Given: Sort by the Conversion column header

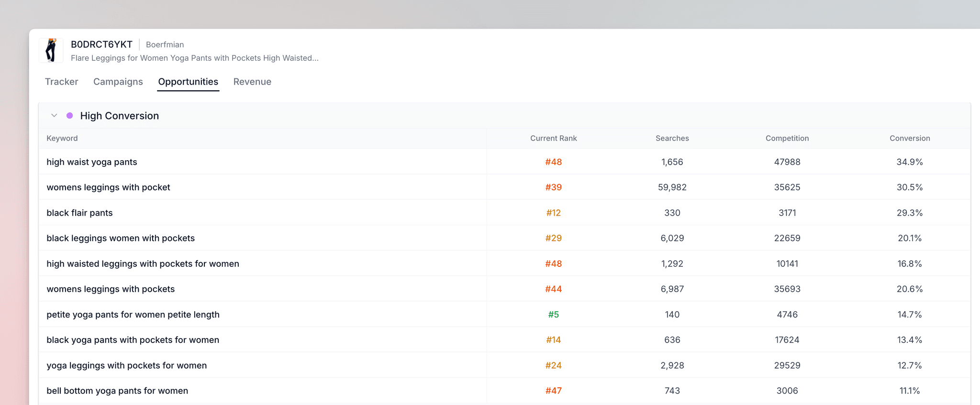Looking at the screenshot, I should click(909, 138).
